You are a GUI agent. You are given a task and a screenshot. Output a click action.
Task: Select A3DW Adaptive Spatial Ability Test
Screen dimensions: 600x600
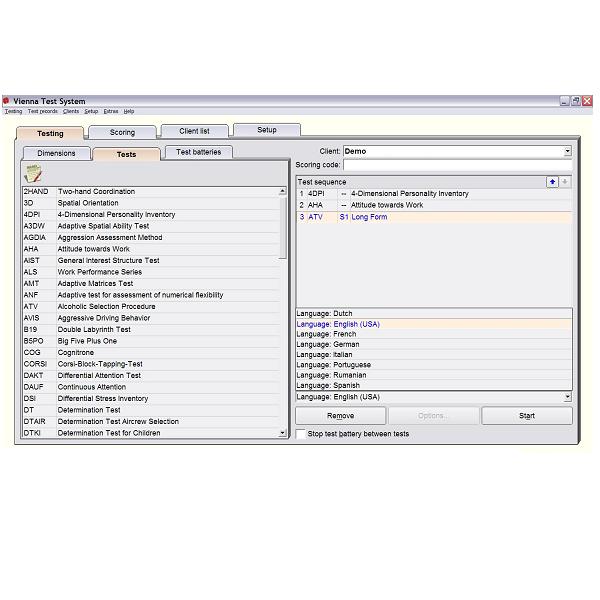151,226
